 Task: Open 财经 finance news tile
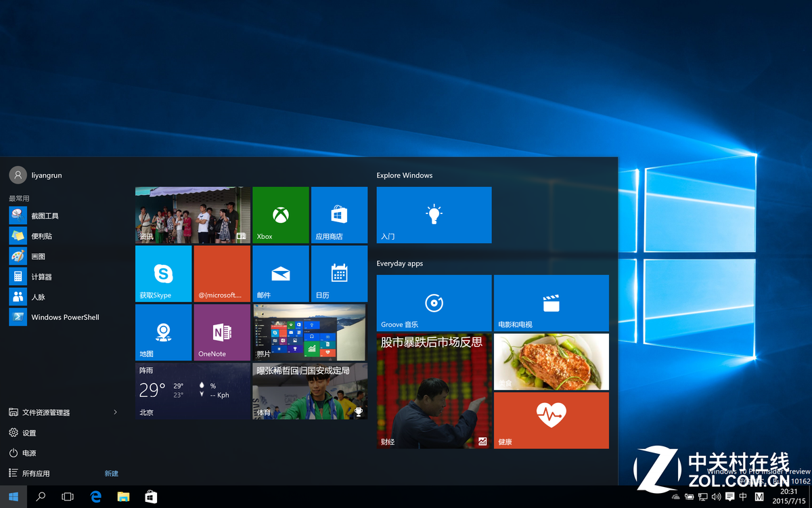tap(434, 391)
